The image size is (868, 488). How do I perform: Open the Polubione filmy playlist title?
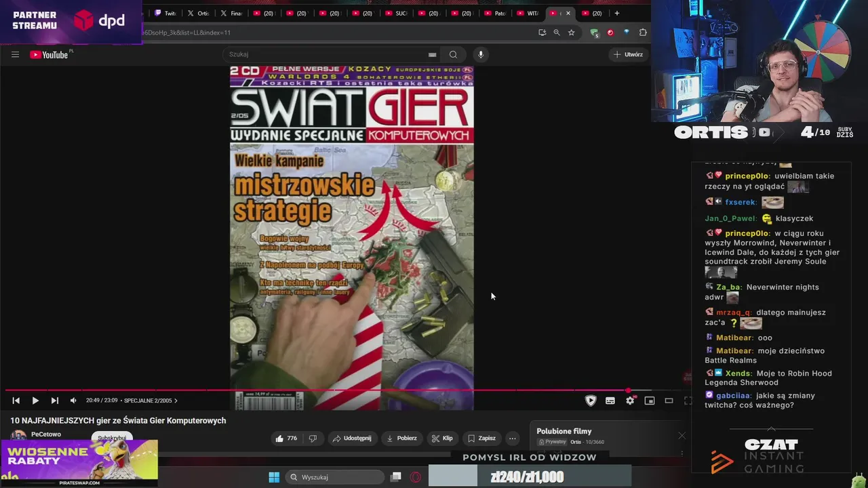pyautogui.click(x=564, y=431)
